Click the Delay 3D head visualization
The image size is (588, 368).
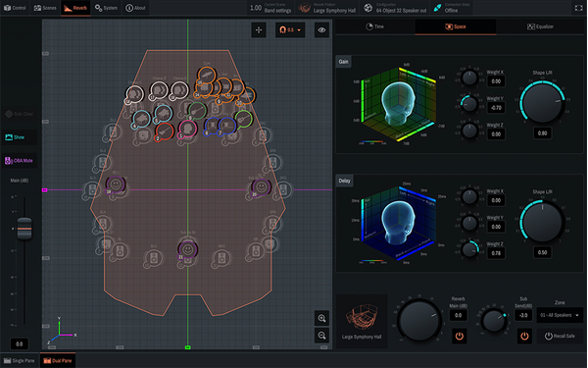pyautogui.click(x=399, y=223)
